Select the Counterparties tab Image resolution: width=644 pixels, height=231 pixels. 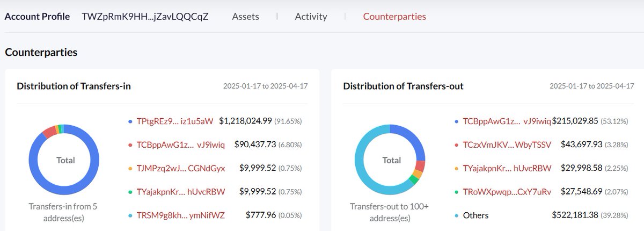[394, 16]
